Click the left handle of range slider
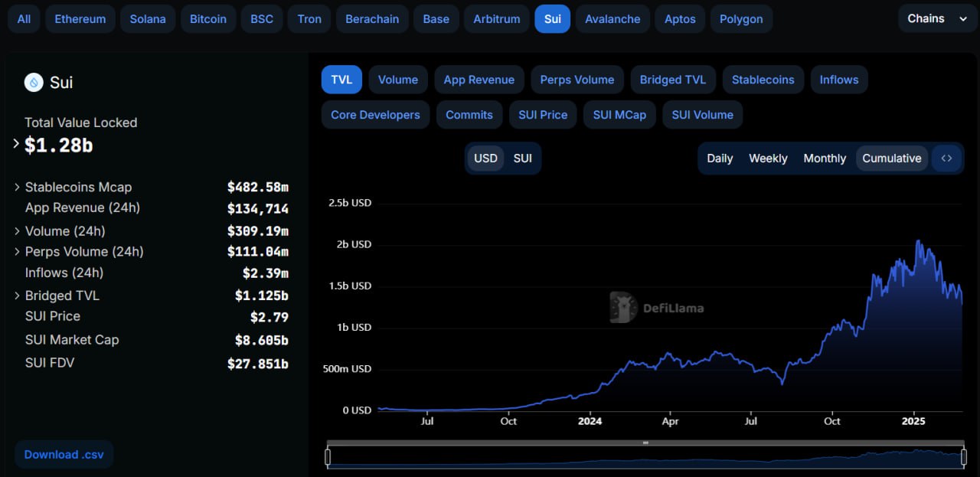 [x=328, y=457]
